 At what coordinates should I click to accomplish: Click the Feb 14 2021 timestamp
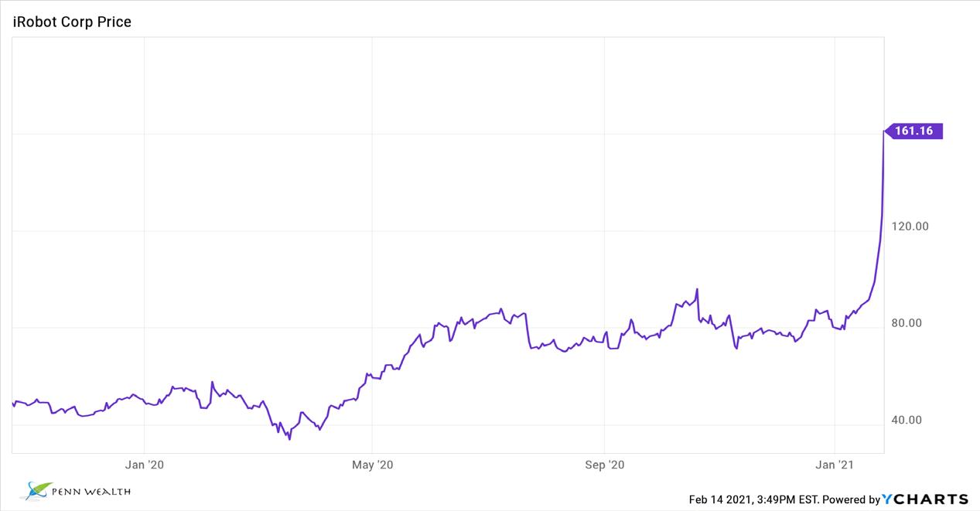pos(753,499)
